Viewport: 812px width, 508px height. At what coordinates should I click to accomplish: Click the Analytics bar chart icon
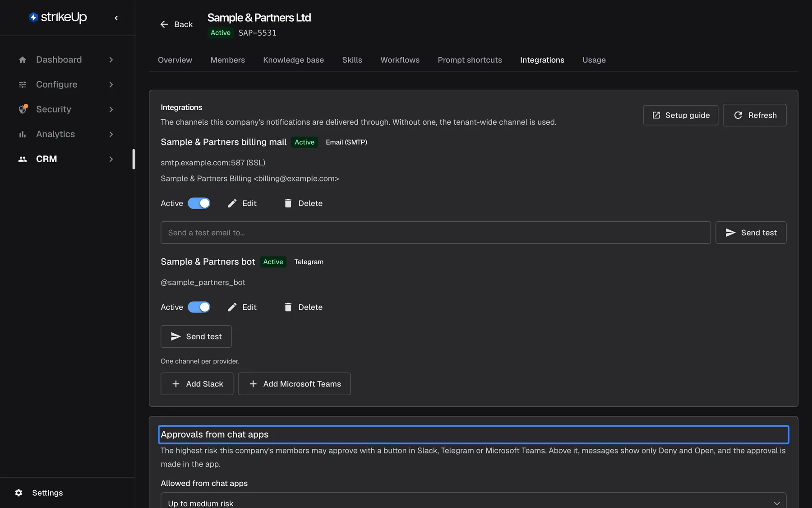(x=23, y=134)
